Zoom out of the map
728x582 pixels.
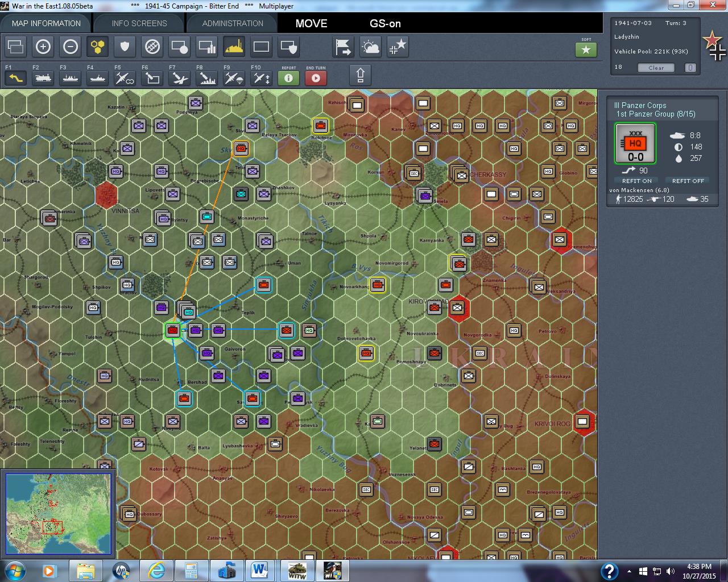(x=71, y=47)
